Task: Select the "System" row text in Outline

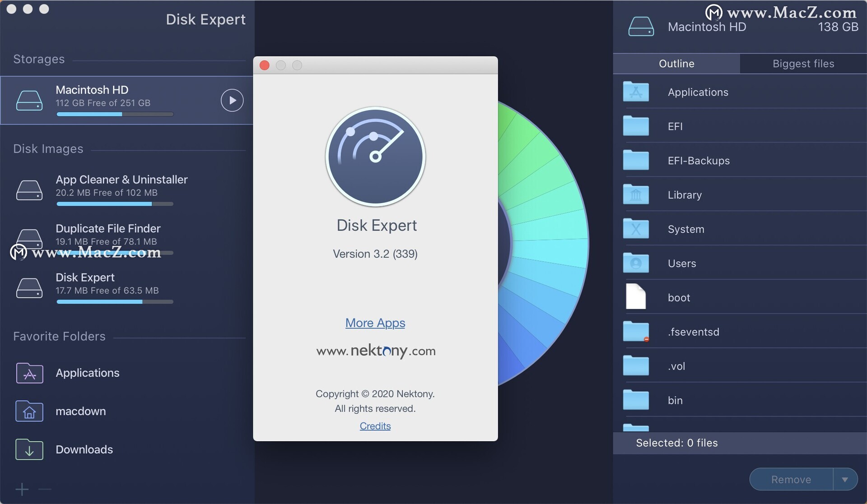Action: pyautogui.click(x=686, y=229)
